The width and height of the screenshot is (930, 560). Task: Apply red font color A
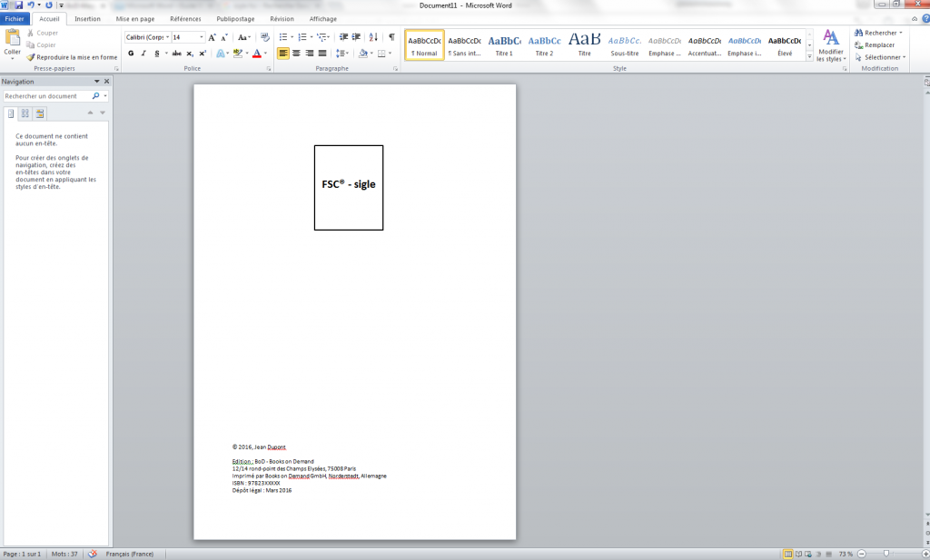257,54
